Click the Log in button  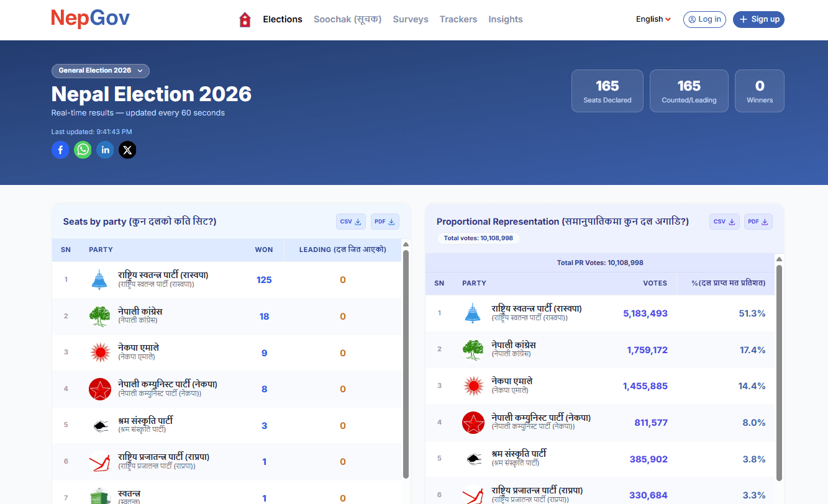[x=704, y=19]
